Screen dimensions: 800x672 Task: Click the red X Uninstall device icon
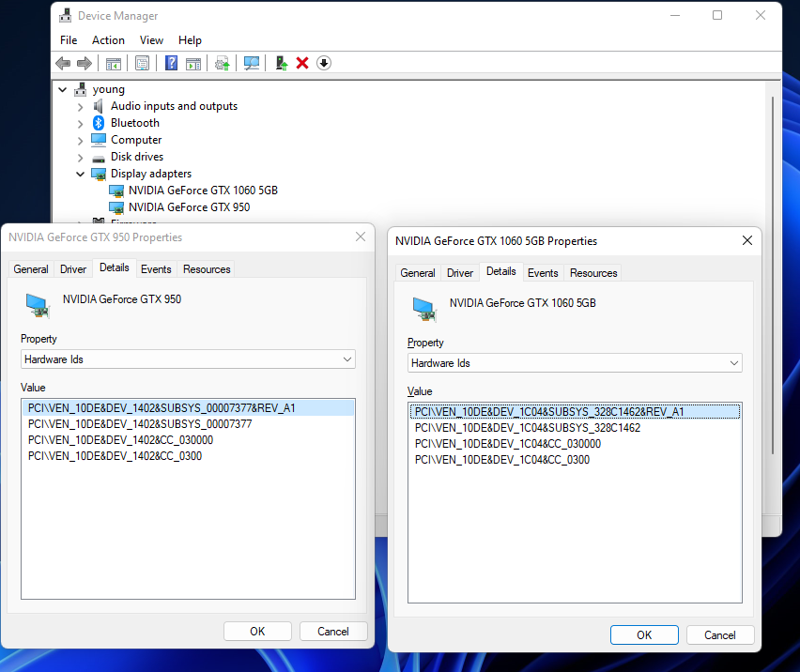302,63
